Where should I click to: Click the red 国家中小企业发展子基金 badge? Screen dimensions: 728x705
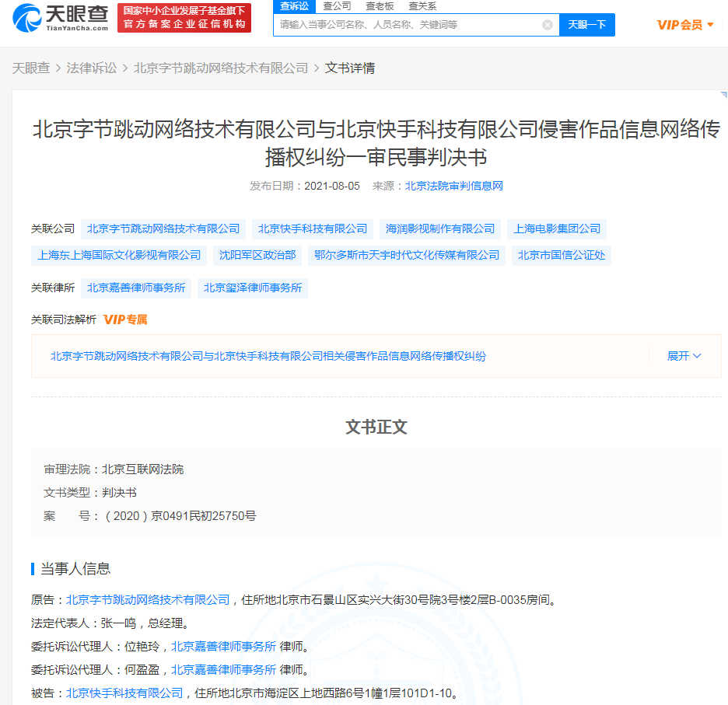pos(184,17)
